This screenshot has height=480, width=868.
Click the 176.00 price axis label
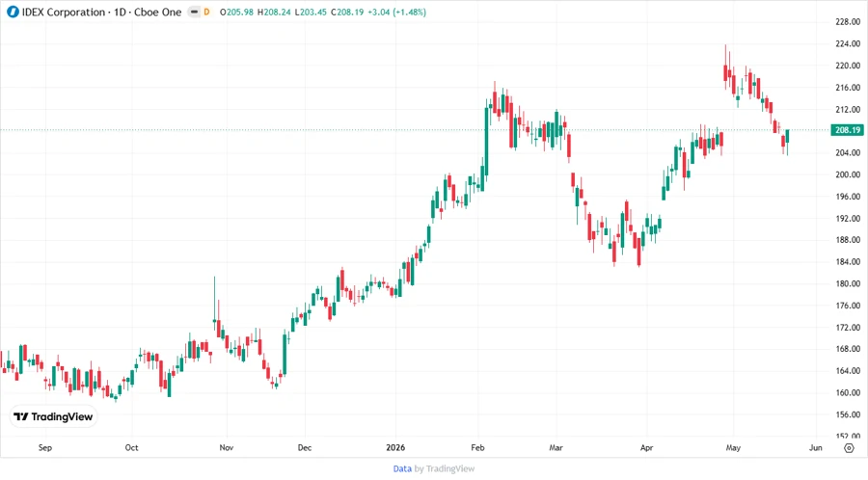(848, 306)
